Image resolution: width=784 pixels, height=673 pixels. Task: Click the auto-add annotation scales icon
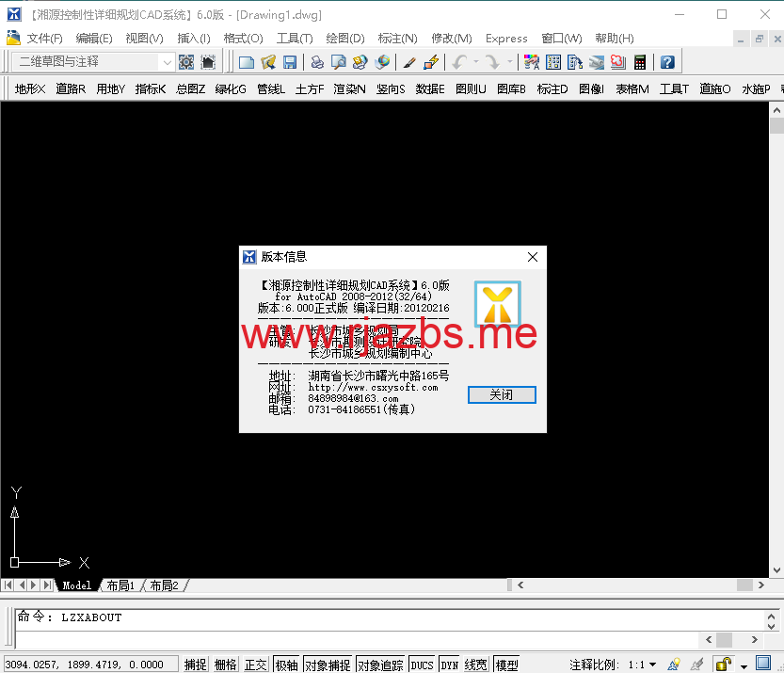click(696, 664)
